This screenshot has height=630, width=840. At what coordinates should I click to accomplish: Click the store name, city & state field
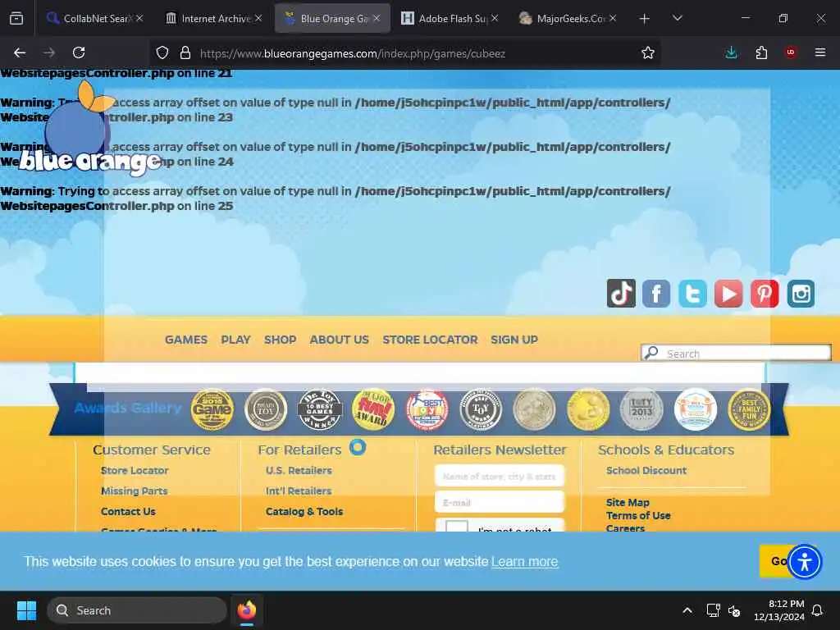[x=500, y=476]
